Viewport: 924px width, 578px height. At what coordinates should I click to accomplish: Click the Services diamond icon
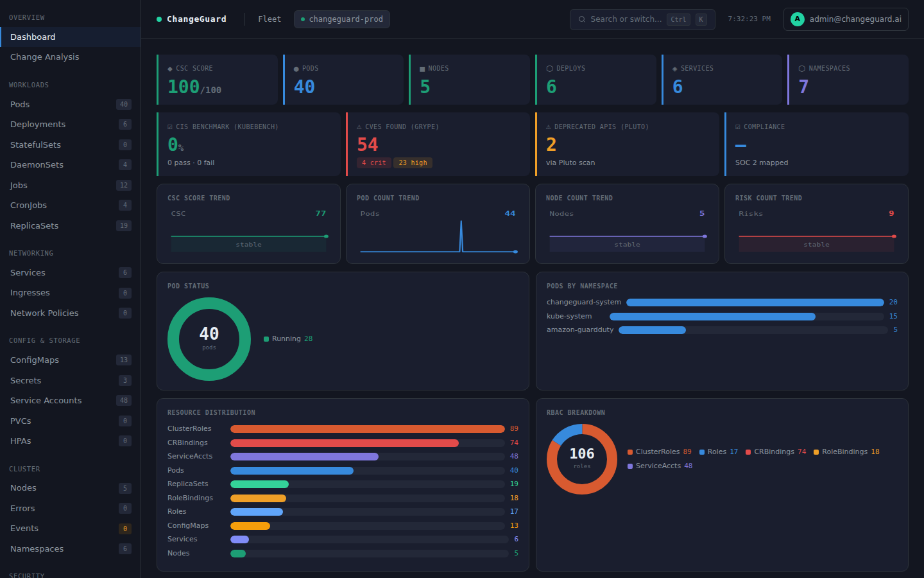tap(675, 69)
